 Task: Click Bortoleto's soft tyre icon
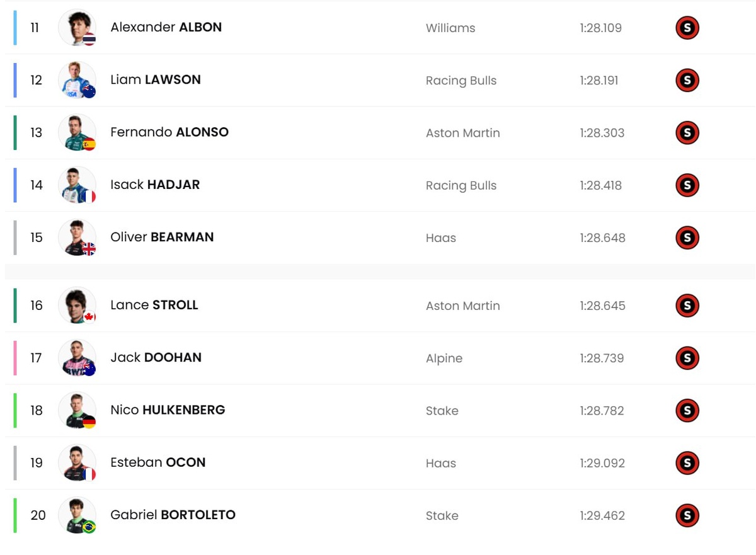687,515
